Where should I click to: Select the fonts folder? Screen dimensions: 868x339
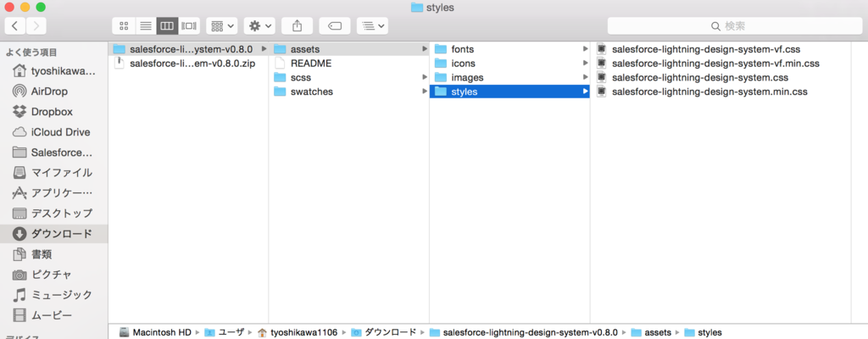tap(509, 49)
